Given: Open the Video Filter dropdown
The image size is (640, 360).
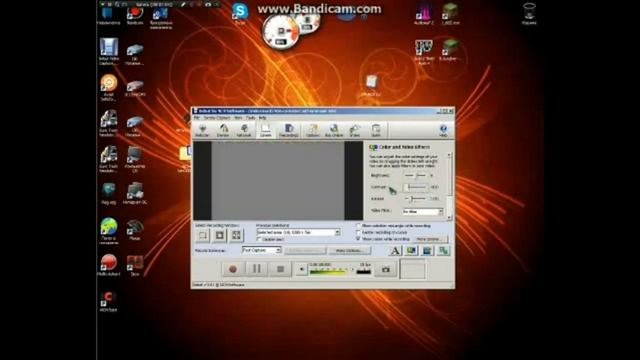Looking at the screenshot, I should pyautogui.click(x=422, y=211).
